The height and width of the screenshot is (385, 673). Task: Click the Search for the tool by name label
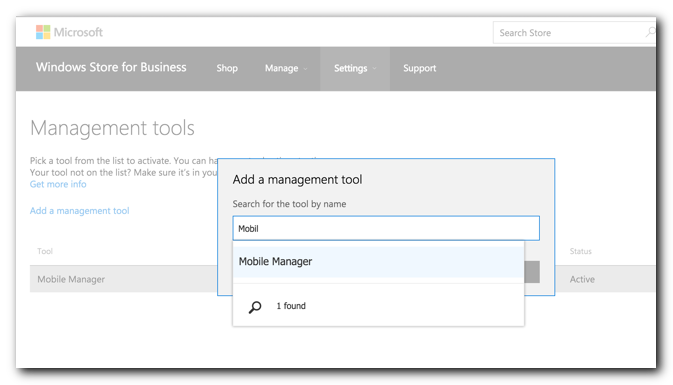coord(289,204)
